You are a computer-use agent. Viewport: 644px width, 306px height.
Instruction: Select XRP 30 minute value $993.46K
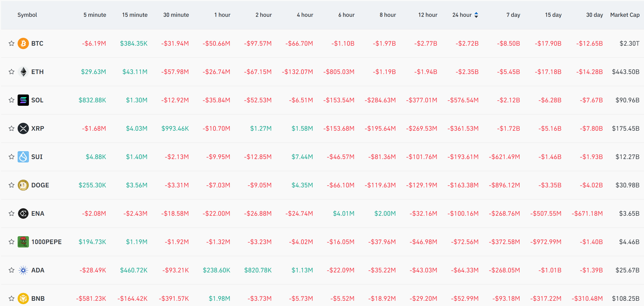click(175, 129)
